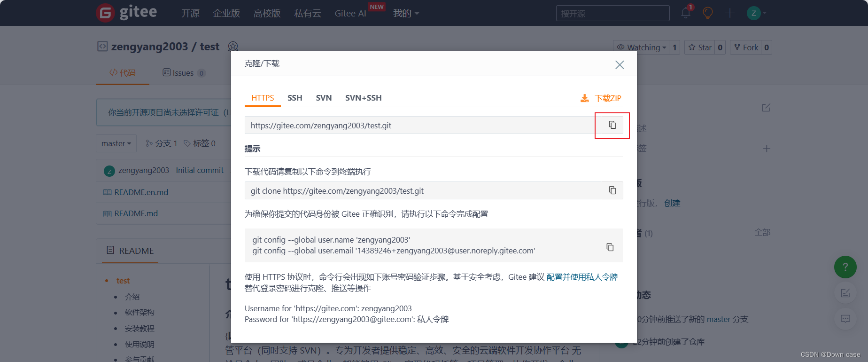The image size is (868, 362).
Task: Jump to 软件架构 in README outline
Action: 139,312
